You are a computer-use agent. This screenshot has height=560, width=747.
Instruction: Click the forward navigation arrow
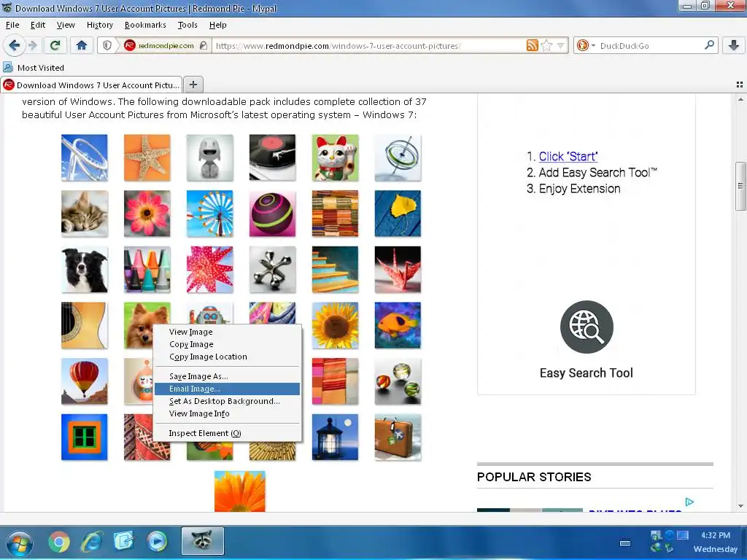(x=32, y=45)
